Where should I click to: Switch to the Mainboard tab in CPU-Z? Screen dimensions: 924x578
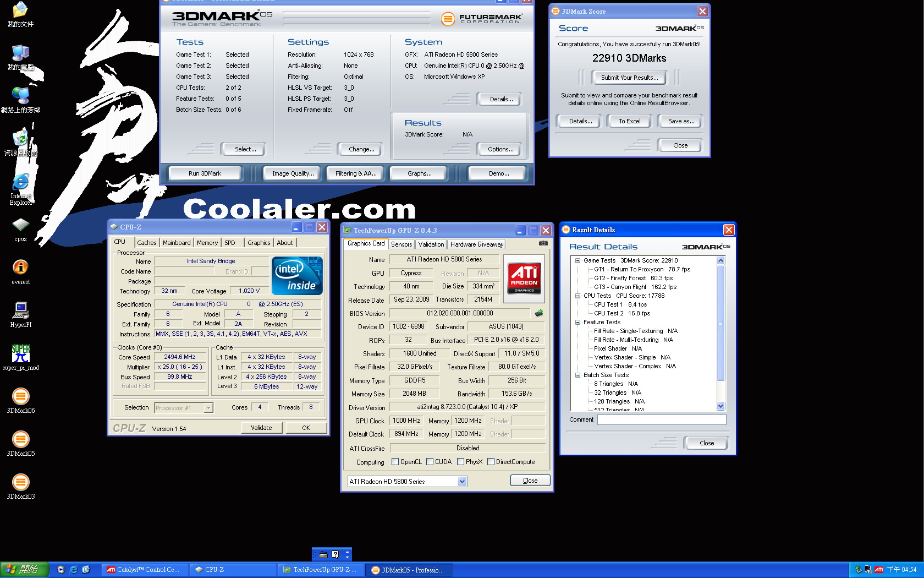[x=177, y=243]
